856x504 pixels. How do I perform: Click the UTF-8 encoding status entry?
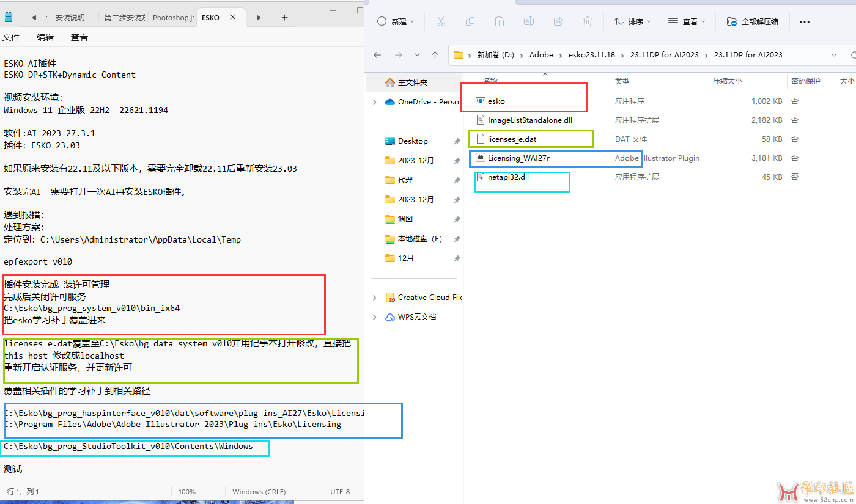[x=340, y=492]
